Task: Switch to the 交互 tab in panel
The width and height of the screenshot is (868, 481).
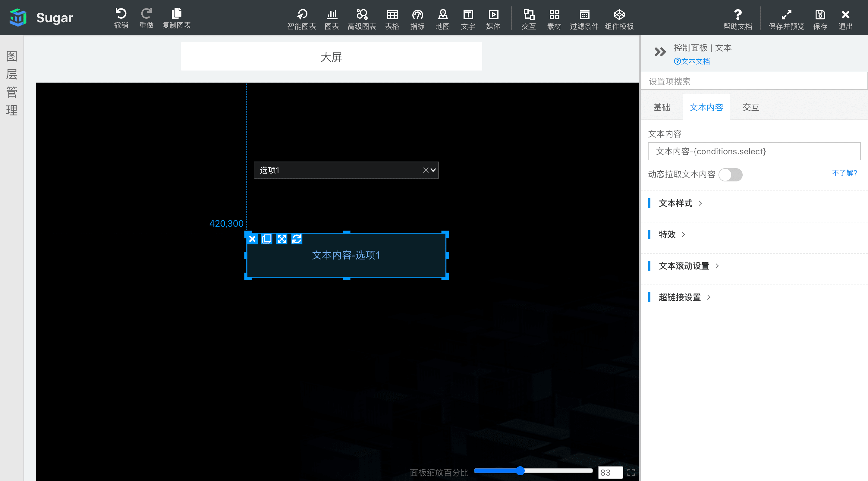Action: pyautogui.click(x=751, y=107)
